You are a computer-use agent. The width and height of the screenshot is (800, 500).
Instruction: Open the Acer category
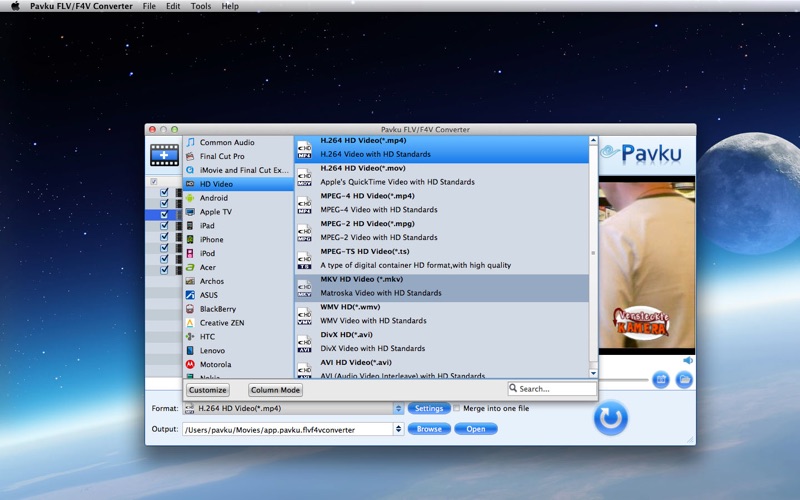click(x=238, y=267)
